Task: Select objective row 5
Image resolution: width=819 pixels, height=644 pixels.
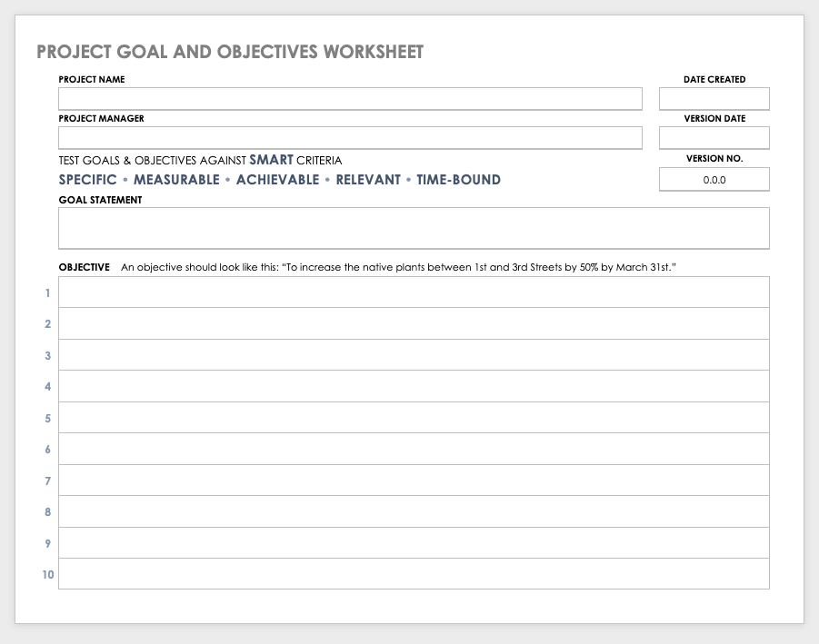Action: coord(414,418)
